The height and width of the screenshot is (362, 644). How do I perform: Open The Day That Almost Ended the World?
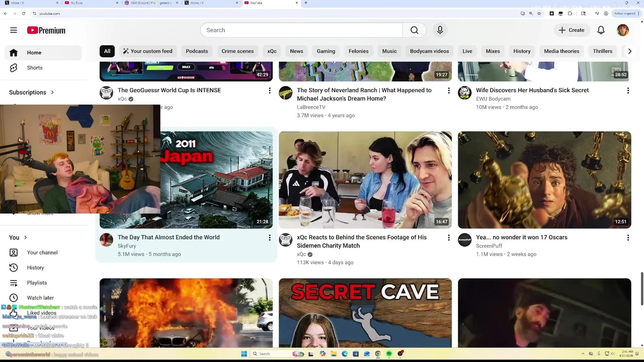tap(169, 237)
